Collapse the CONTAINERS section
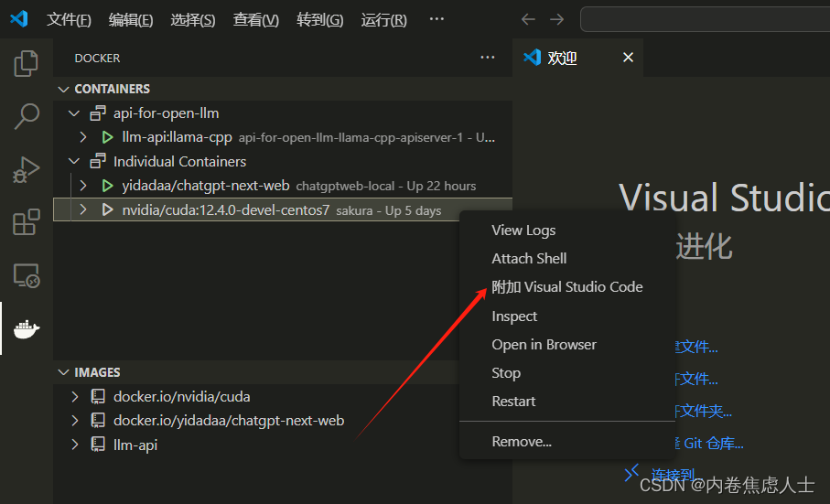The width and height of the screenshot is (830, 504). [x=63, y=89]
